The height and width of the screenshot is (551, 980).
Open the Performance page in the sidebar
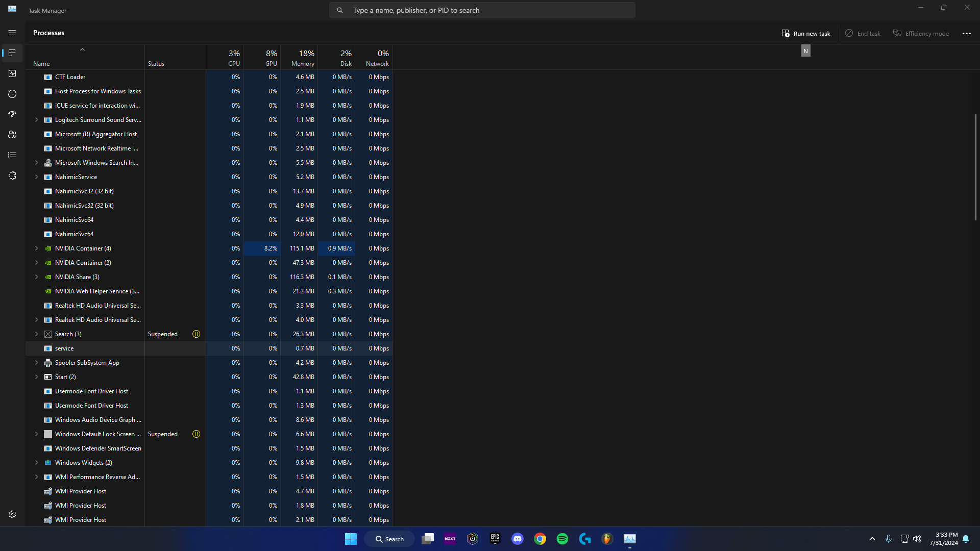12,73
